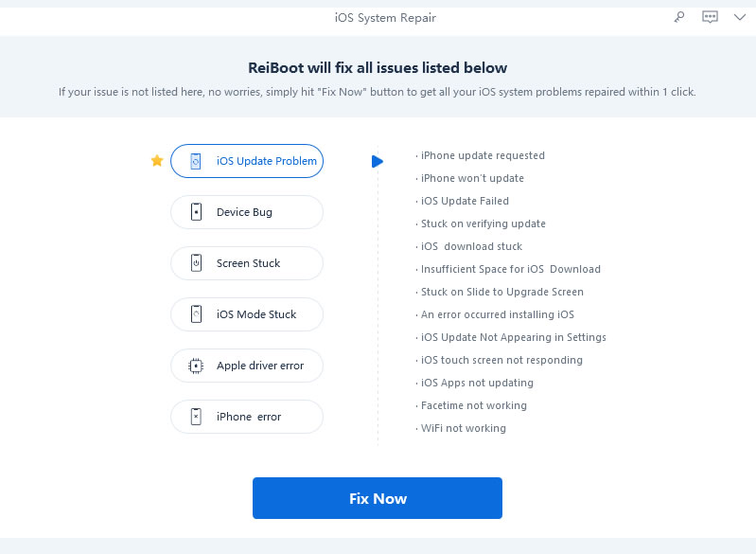
Task: Click the iOS Mode Stuck phone icon
Action: click(196, 314)
